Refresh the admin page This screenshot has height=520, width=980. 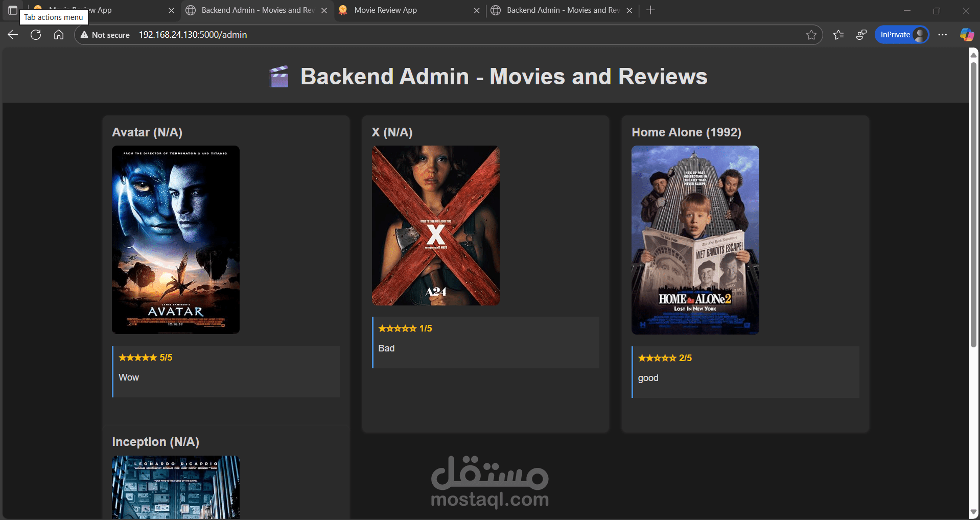(x=36, y=35)
